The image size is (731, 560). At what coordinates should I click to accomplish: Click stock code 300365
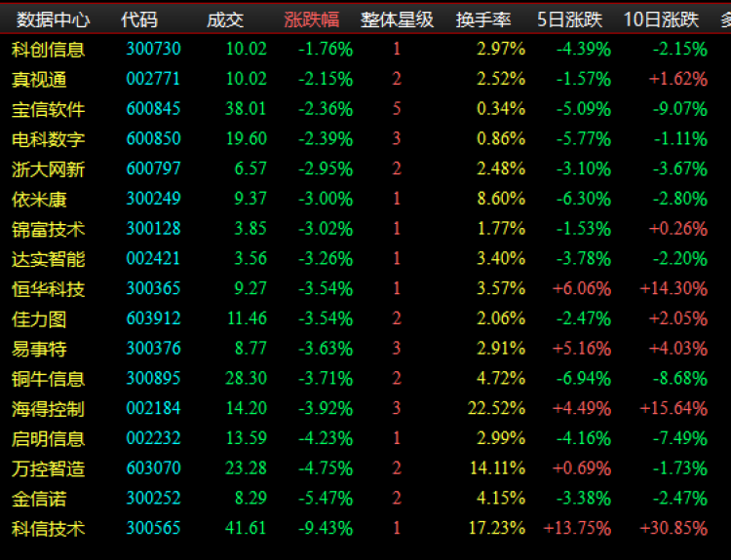[153, 288]
